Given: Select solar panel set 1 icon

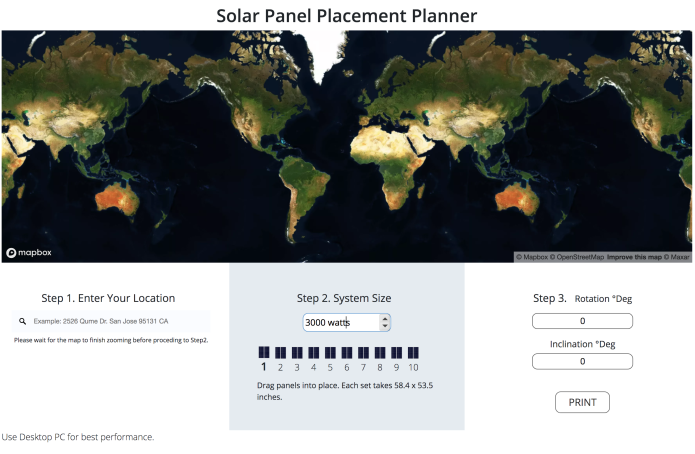Looking at the screenshot, I should coord(264,352).
